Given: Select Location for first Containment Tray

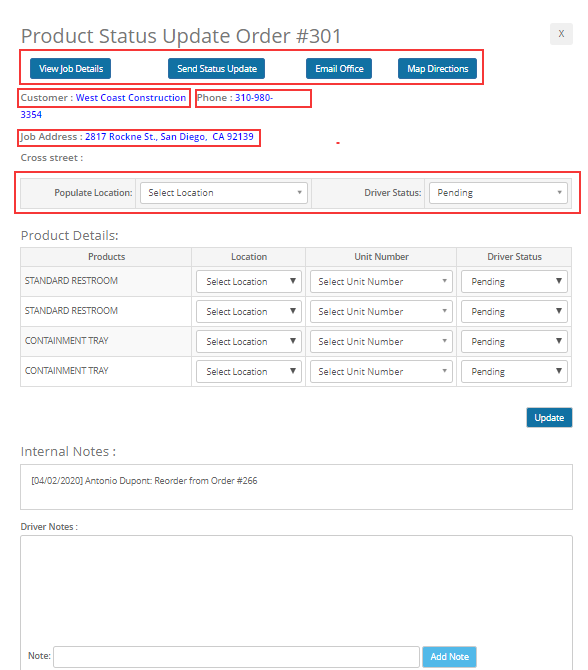Looking at the screenshot, I should 249,341.
